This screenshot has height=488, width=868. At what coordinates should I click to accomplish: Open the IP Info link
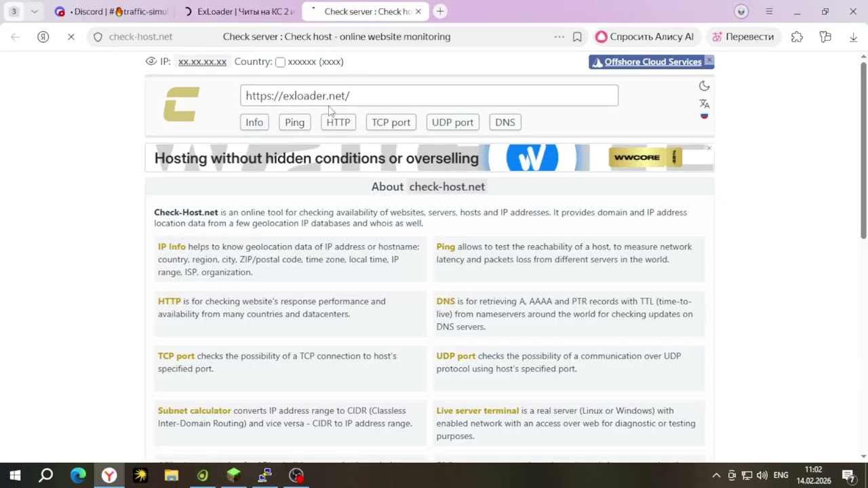coord(172,247)
